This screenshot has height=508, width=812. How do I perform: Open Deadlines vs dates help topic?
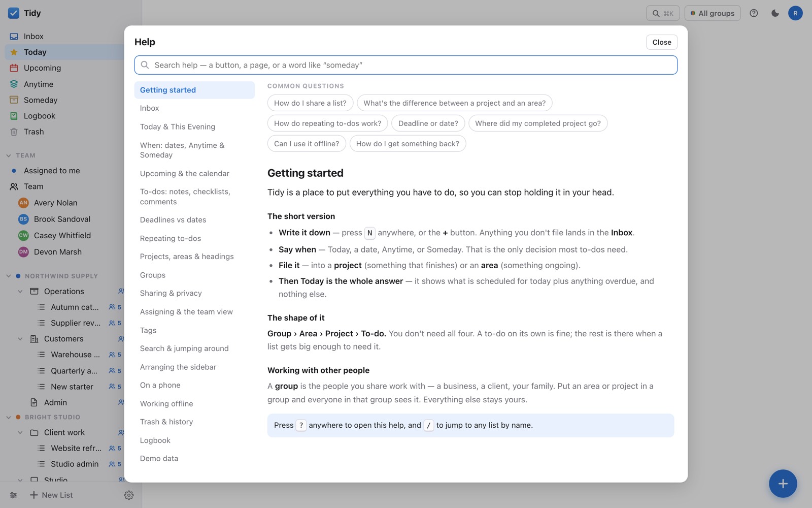coord(194,220)
